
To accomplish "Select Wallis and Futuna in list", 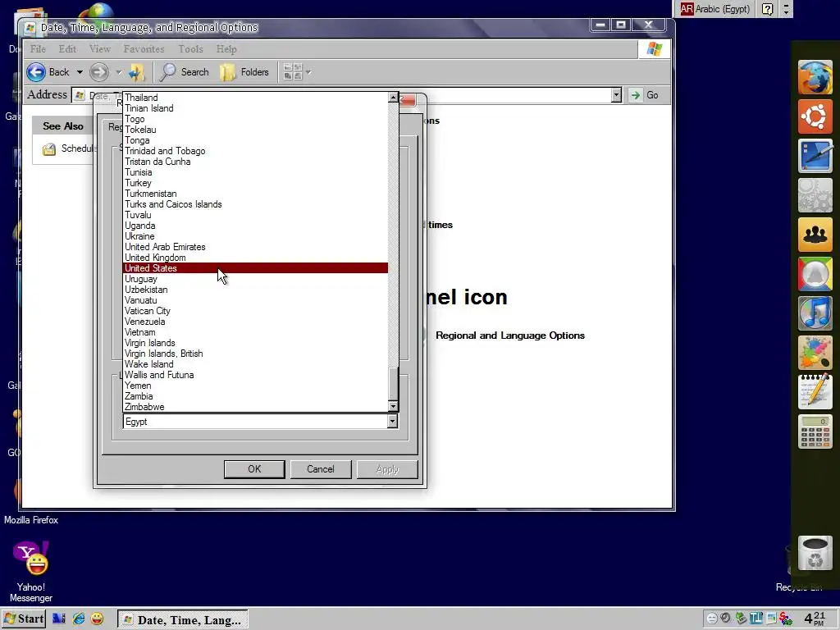I will pos(255,375).
